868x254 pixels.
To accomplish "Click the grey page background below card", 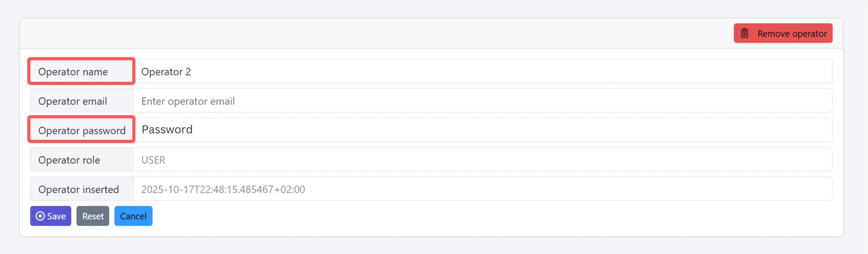I will 432,246.
